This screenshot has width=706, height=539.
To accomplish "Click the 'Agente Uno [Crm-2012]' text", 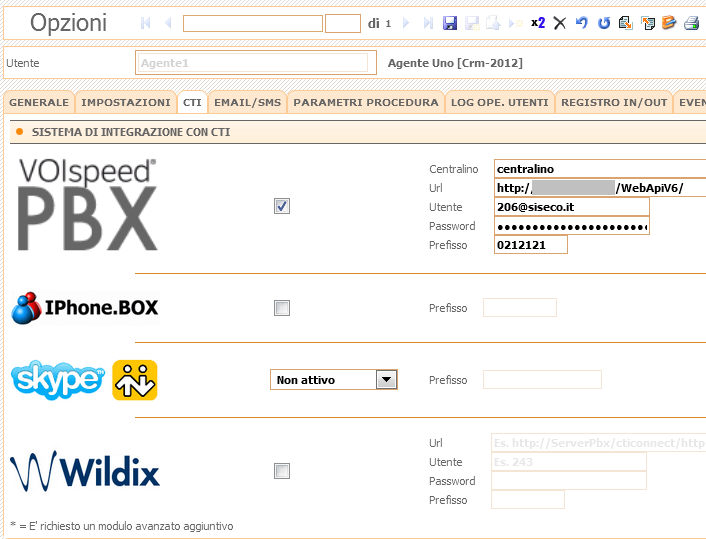I will (x=455, y=63).
